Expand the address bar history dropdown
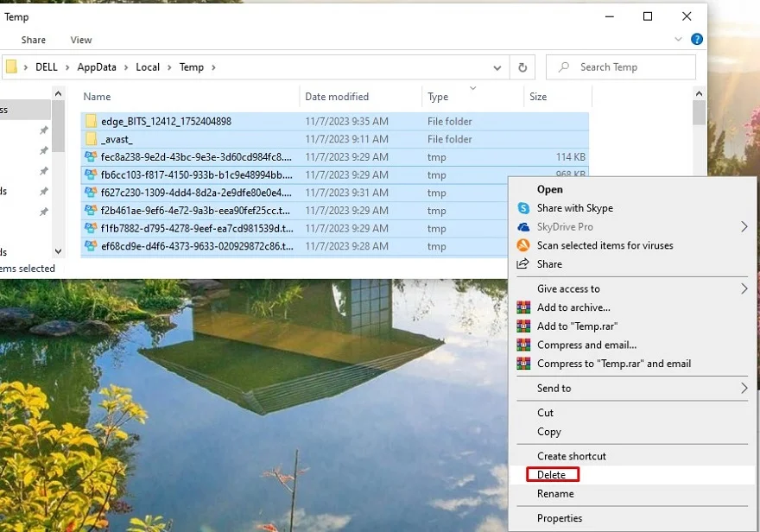 coord(497,67)
